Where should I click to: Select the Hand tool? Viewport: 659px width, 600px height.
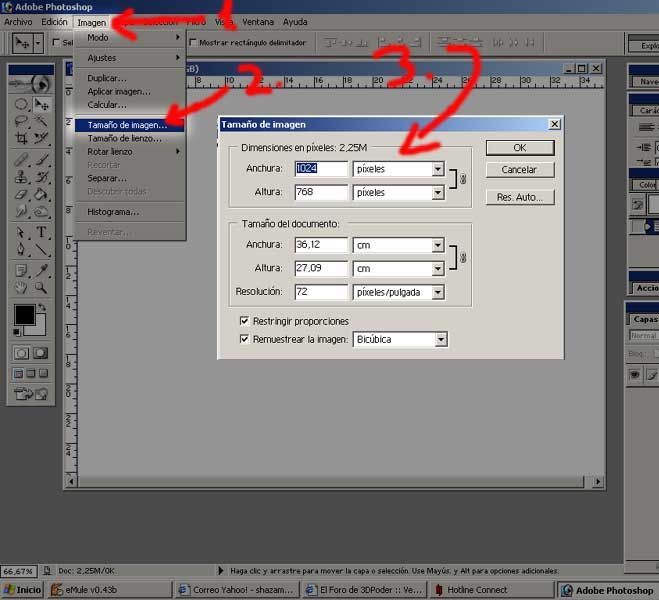21,288
